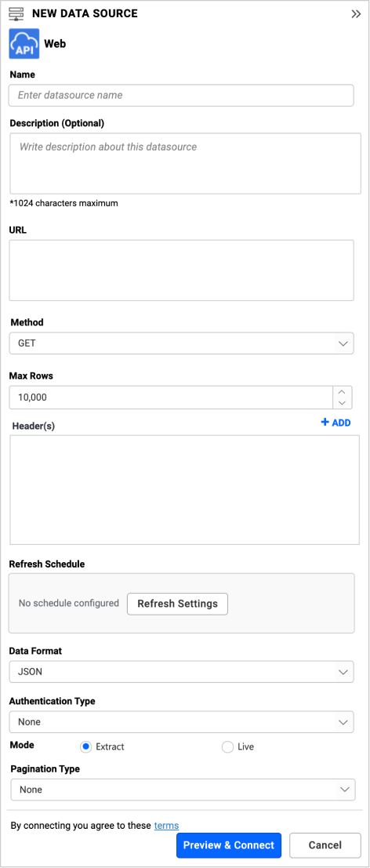This screenshot has width=370, height=868.
Task: Click the data source server icon
Action: 16,14
